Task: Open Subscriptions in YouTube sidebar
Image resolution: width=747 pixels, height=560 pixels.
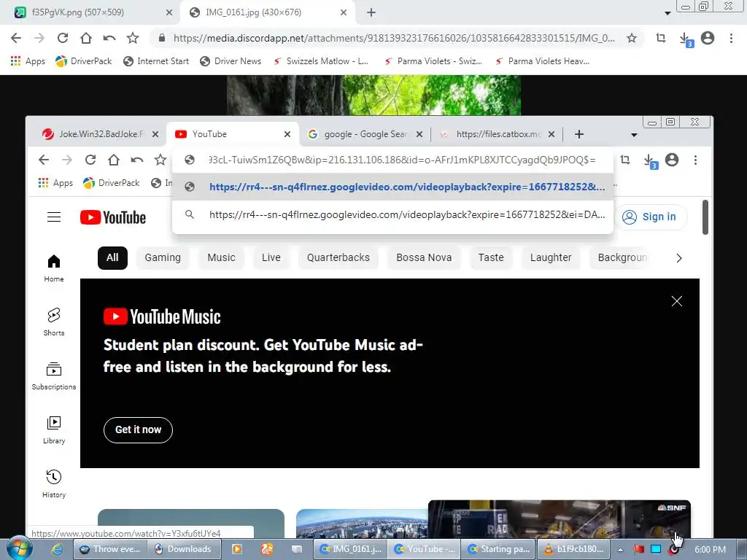Action: pyautogui.click(x=54, y=376)
